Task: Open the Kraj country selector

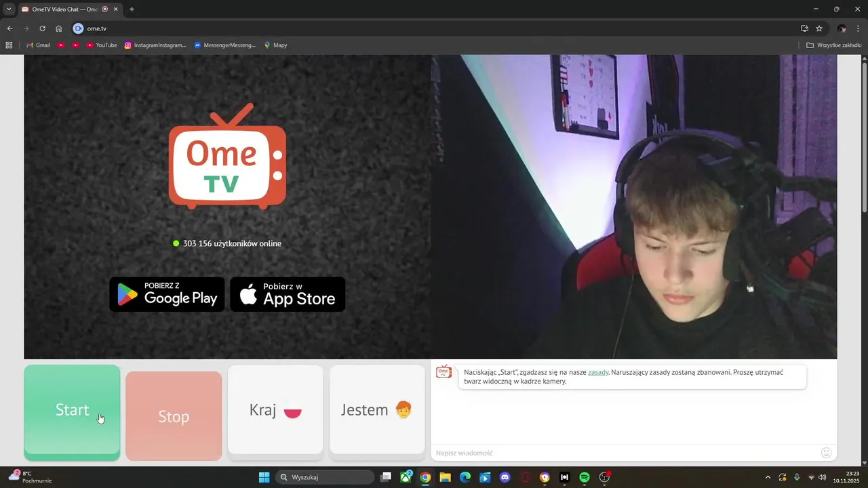Action: coord(275,410)
